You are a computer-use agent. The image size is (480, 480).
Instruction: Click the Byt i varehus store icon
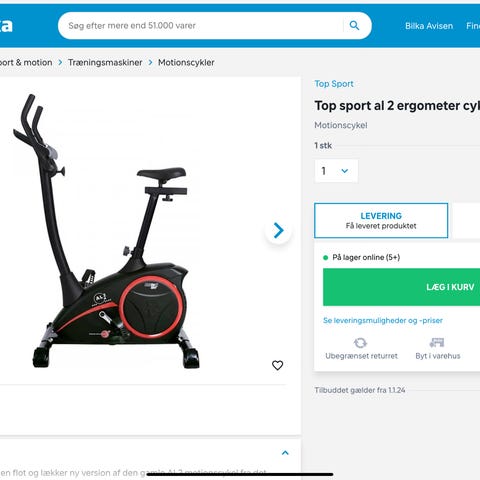point(437,342)
